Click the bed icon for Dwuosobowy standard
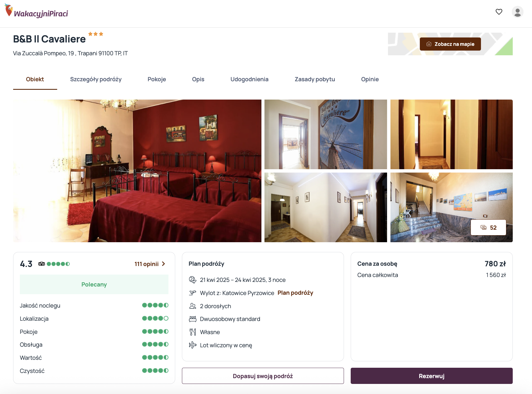This screenshot has width=532, height=394. (x=193, y=319)
